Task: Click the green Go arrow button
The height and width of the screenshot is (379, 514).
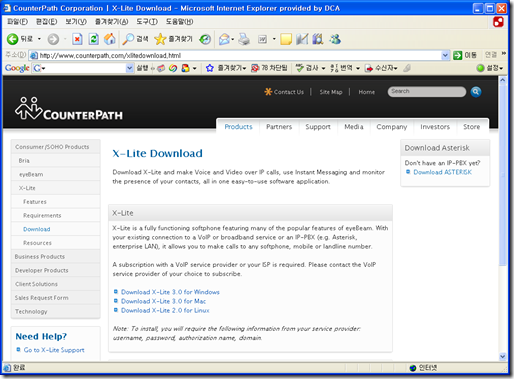Action: 458,55
